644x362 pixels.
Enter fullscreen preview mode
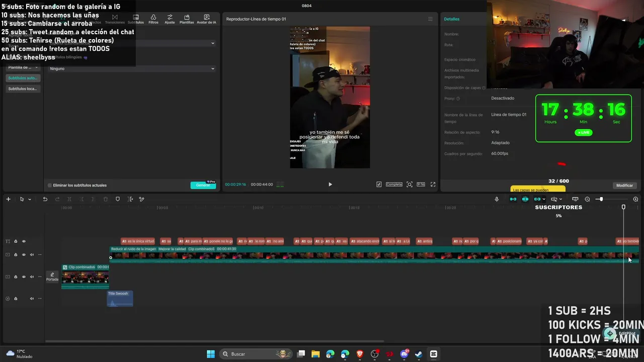pyautogui.click(x=433, y=185)
